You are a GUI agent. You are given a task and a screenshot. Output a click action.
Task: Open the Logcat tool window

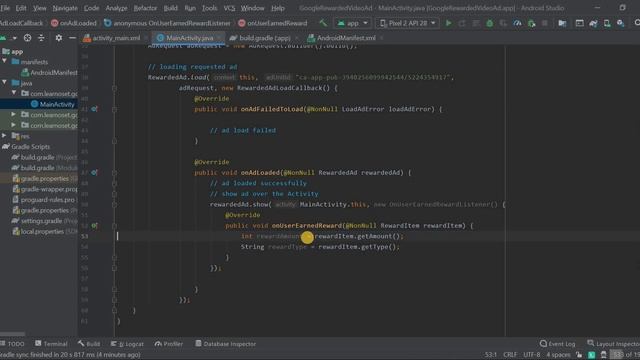[127, 344]
